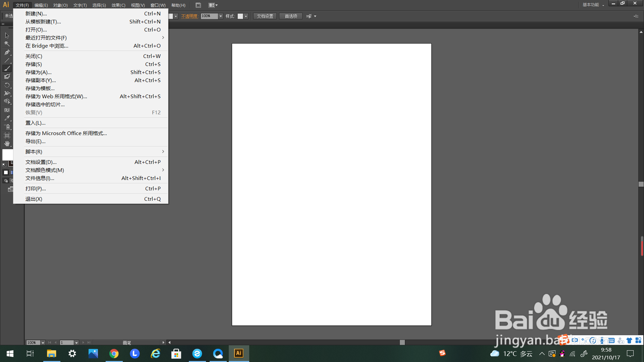Open the 基本功能 workspace switcher
This screenshot has height=362, width=644.
593,5
